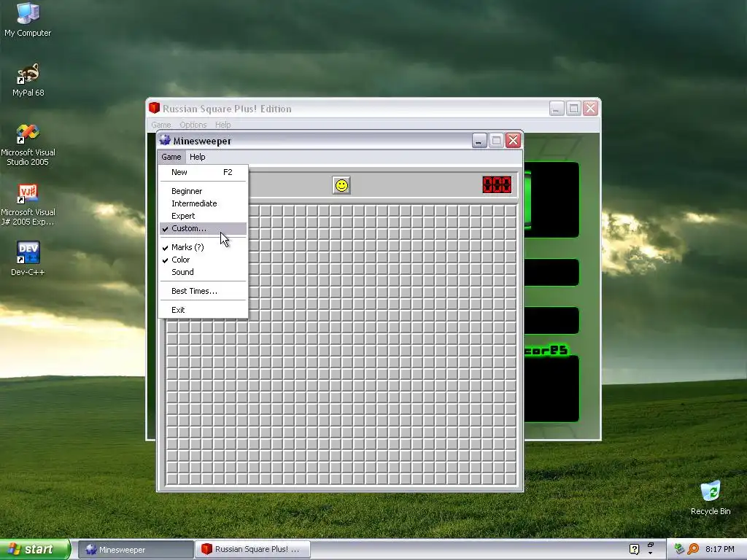Click the help question mark taskbar icon
This screenshot has width=747, height=560.
(634, 549)
